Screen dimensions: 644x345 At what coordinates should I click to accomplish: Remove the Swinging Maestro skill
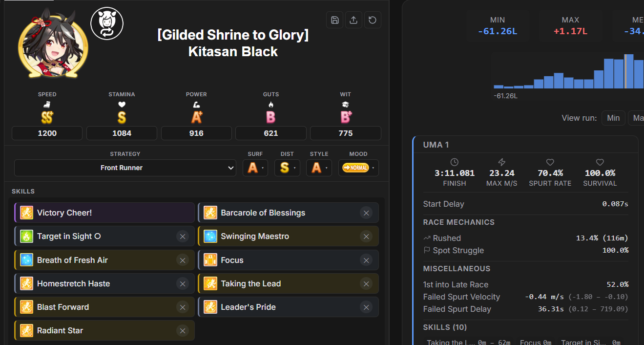[366, 237]
